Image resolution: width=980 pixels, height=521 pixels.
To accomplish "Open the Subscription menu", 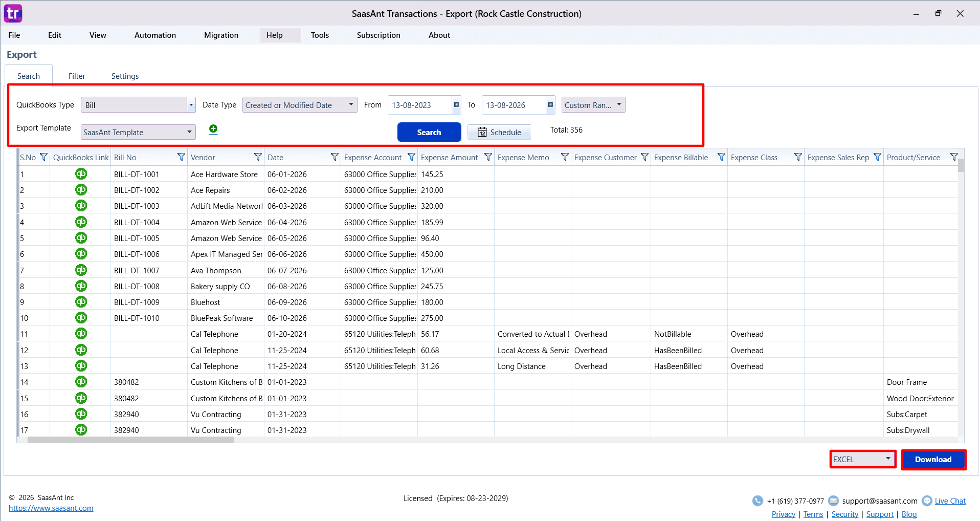I will (x=378, y=35).
